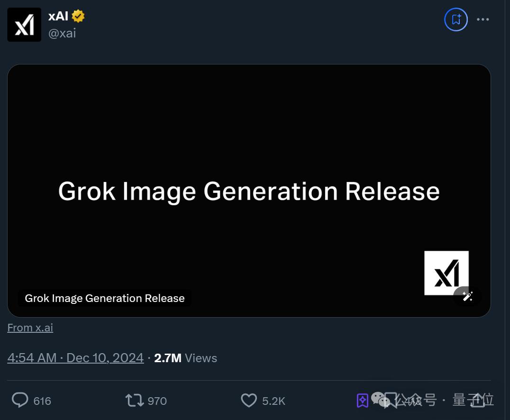The image size is (510, 420).
Task: Click the 4:54 AM Dec 10, 2024 timestamp
Action: [75, 358]
